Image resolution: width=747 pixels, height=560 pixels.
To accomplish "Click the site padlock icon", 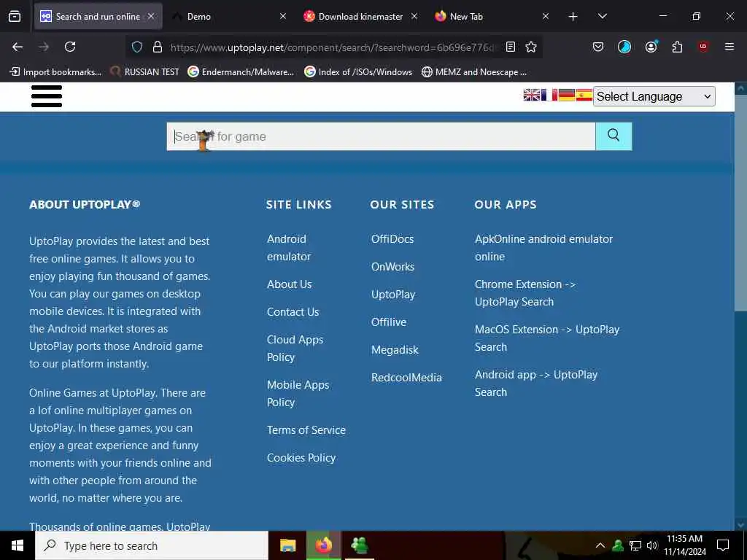I will [158, 47].
